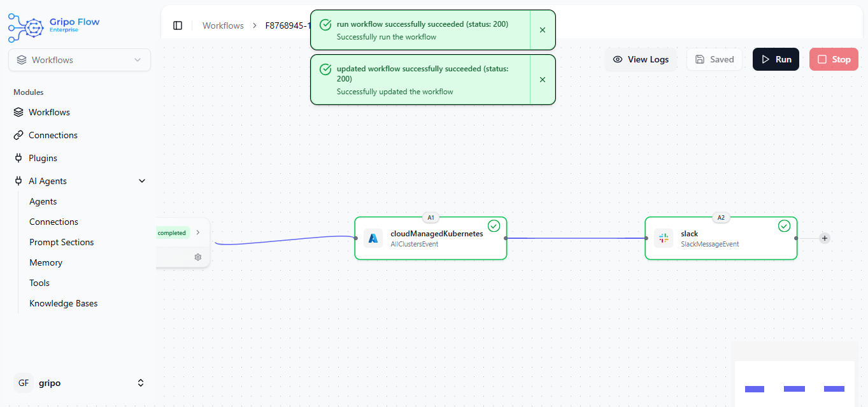The width and height of the screenshot is (868, 407).
Task: Open settings gear on the trigger node
Action: point(198,257)
